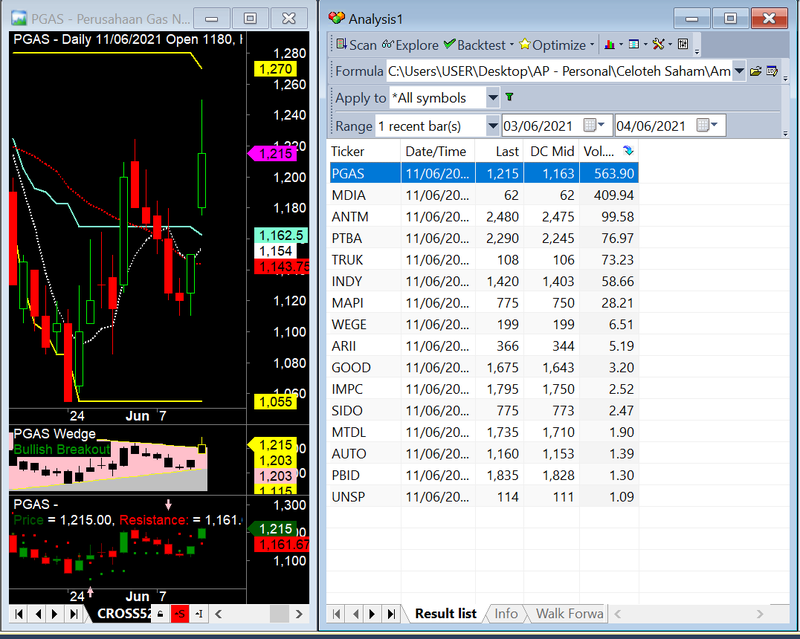Image resolution: width=800 pixels, height=639 pixels.
Task: Click the PGAS chart window icon
Action: (x=19, y=18)
